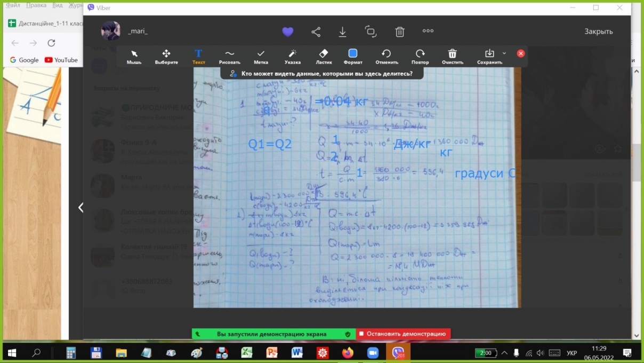Go to previous photo with left arrow
Screen dimensions: 644x363
pos(80,208)
